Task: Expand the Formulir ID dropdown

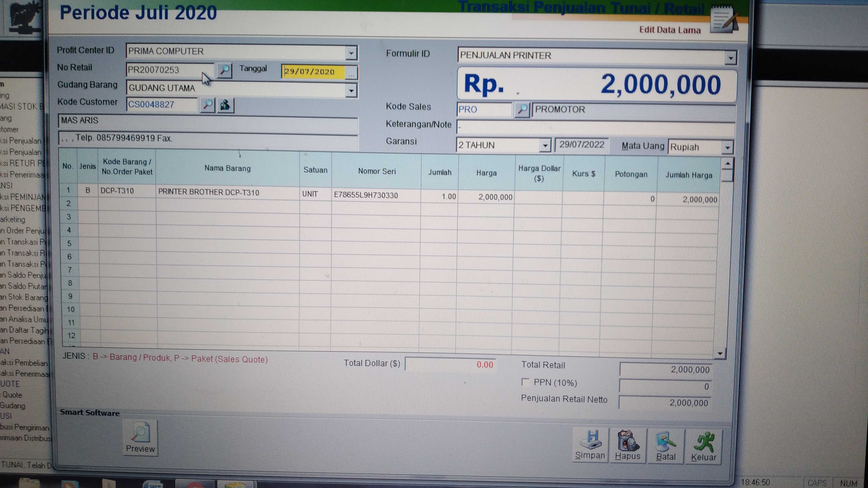Action: click(730, 58)
